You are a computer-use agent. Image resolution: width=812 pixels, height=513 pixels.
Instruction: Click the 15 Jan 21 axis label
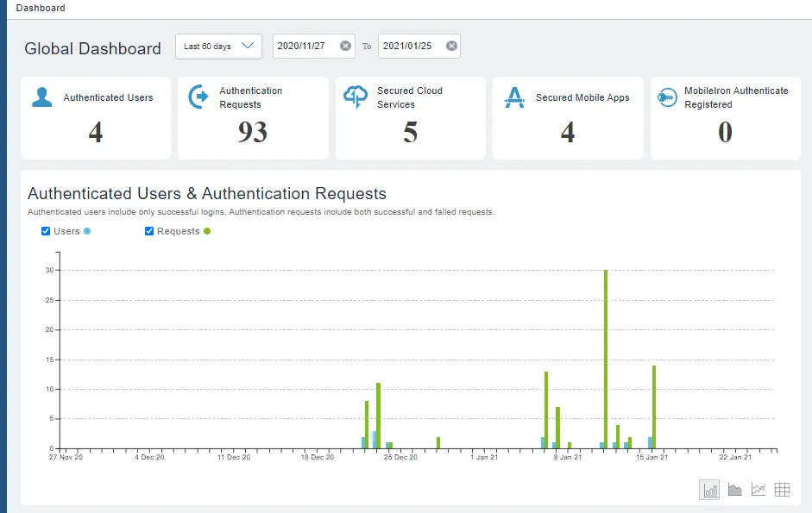coord(652,457)
